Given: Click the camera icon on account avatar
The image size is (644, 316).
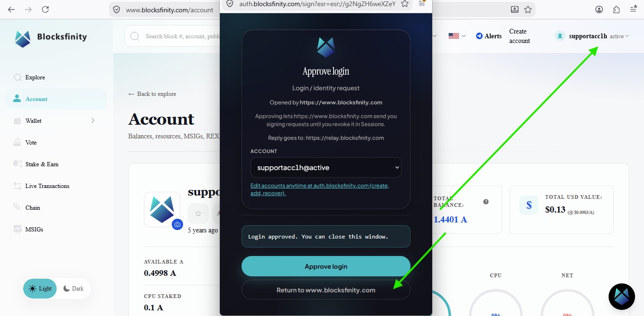Looking at the screenshot, I should click(177, 224).
